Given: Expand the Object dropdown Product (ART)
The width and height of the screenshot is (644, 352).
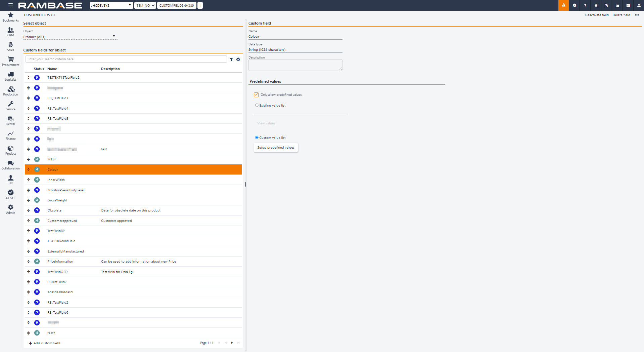Looking at the screenshot, I should (70, 37).
